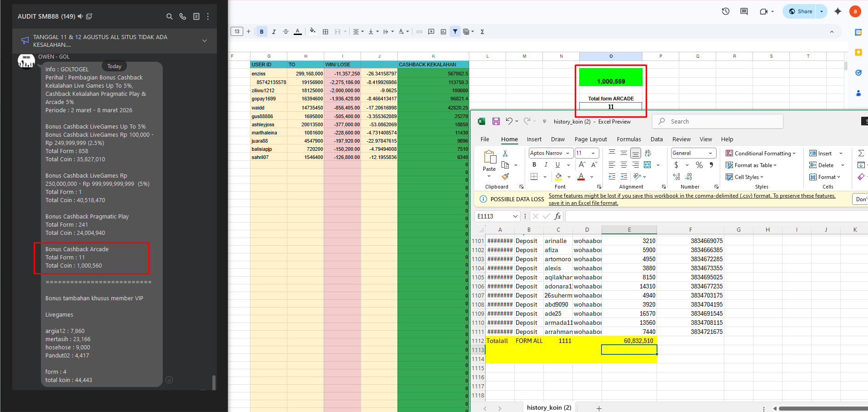Select history_koin (2) sheet tab
This screenshot has height=412, width=868.
pyautogui.click(x=549, y=407)
